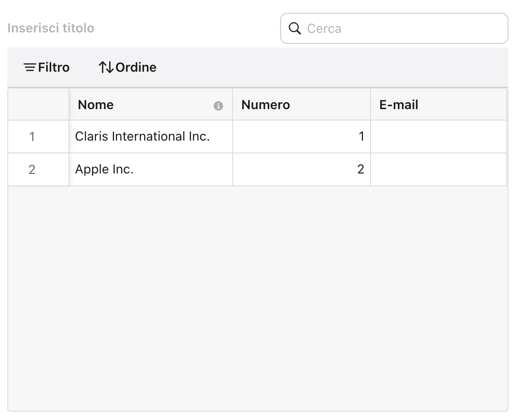
Task: Click the Numero cell containing 2
Action: pyautogui.click(x=302, y=169)
